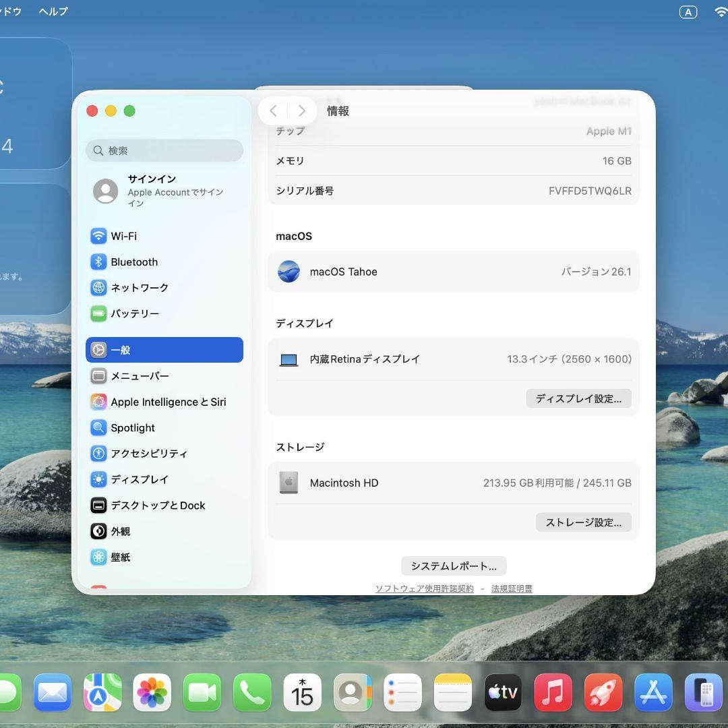This screenshot has width=728, height=728.
Task: Open FaceTime from the Dock
Action: pos(202,692)
